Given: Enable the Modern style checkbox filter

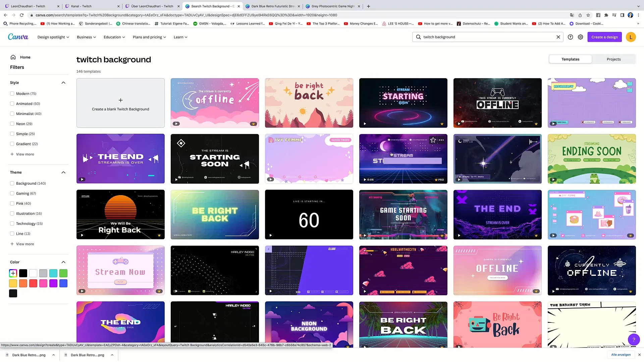Looking at the screenshot, I should (12, 93).
